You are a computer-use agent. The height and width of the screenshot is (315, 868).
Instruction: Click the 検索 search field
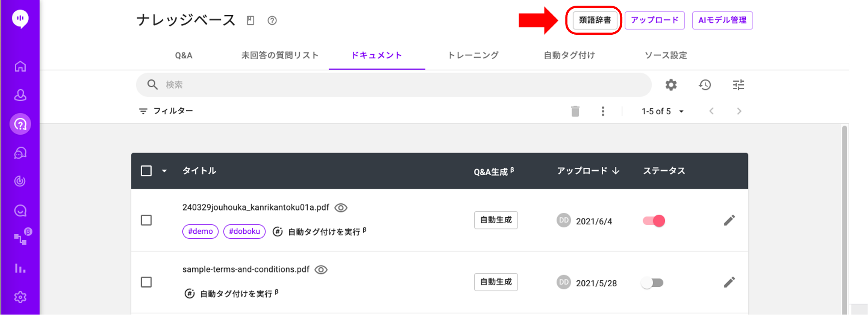(394, 85)
